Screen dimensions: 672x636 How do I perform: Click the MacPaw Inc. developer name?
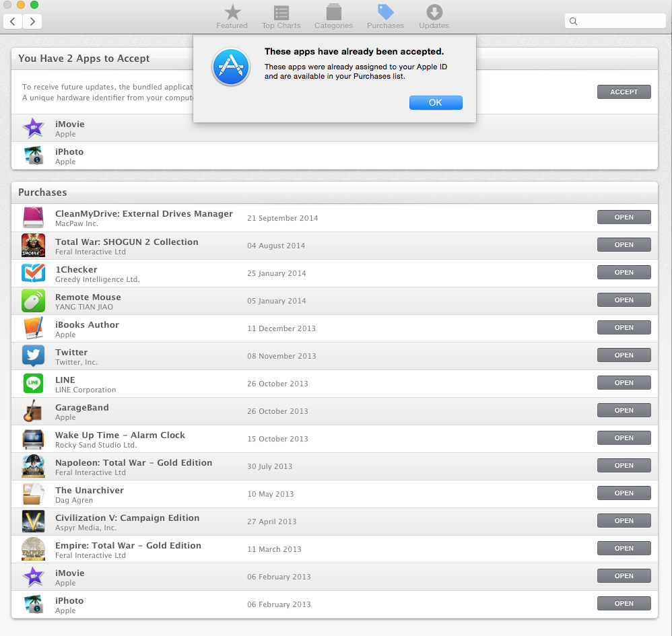coord(77,223)
